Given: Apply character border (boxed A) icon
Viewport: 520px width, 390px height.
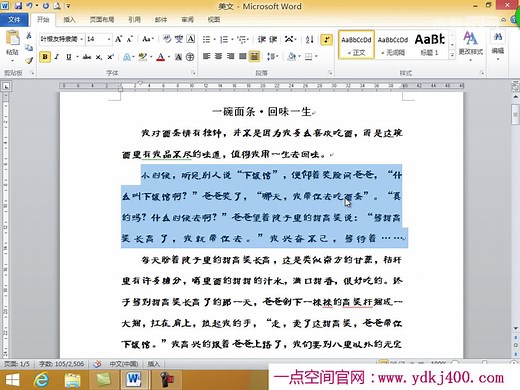Looking at the screenshot, I should pos(190,39).
